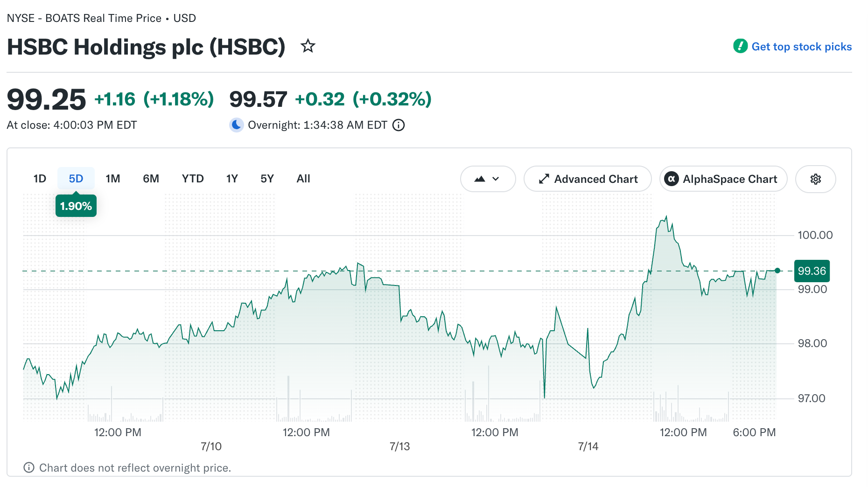The image size is (868, 487).
Task: Add HSBC to watchlist with star icon
Action: [x=308, y=46]
